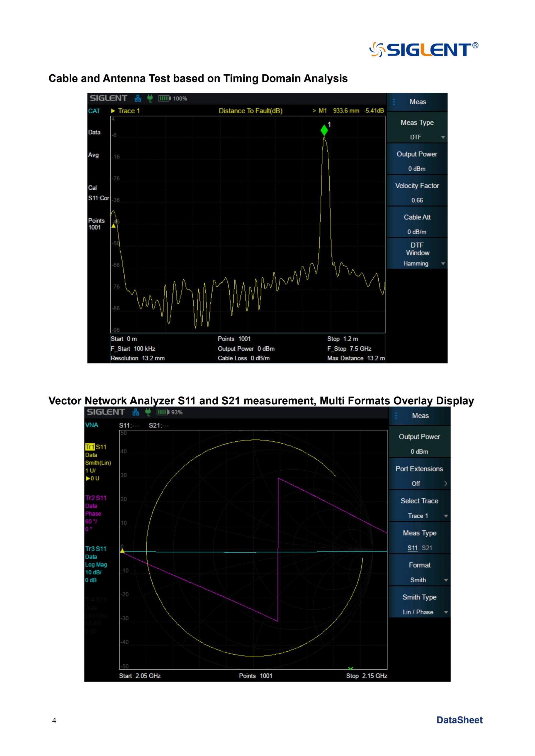Screen dimensions: 535x756
Task: Open the Port Extensions submenu
Action: tap(419, 476)
